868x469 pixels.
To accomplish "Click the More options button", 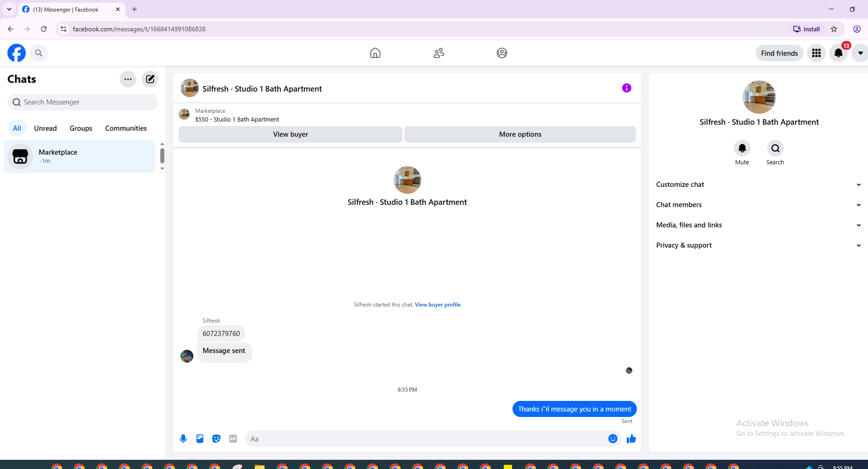I will 520,134.
